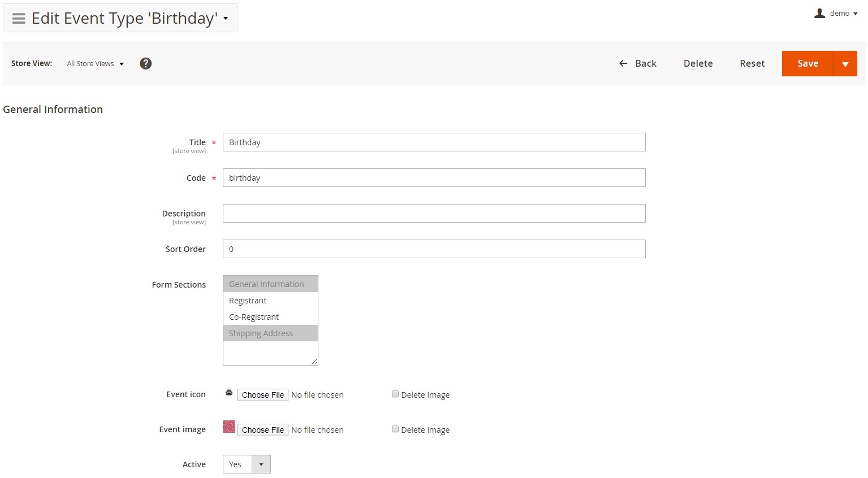Open help question mark icon

point(145,63)
